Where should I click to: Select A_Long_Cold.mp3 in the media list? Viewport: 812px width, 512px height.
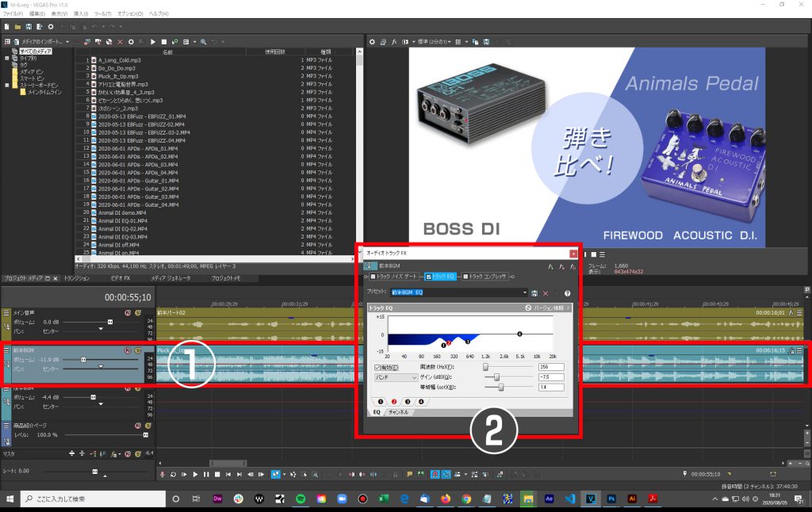(x=119, y=60)
